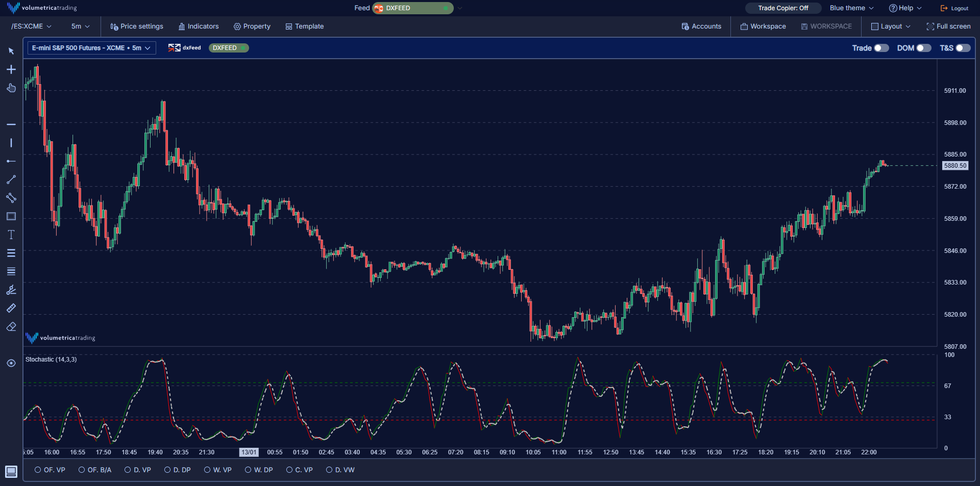Expand the E-mini S&P 500 Futures chart selector
Viewport: 980px width, 486px height.
tap(92, 48)
